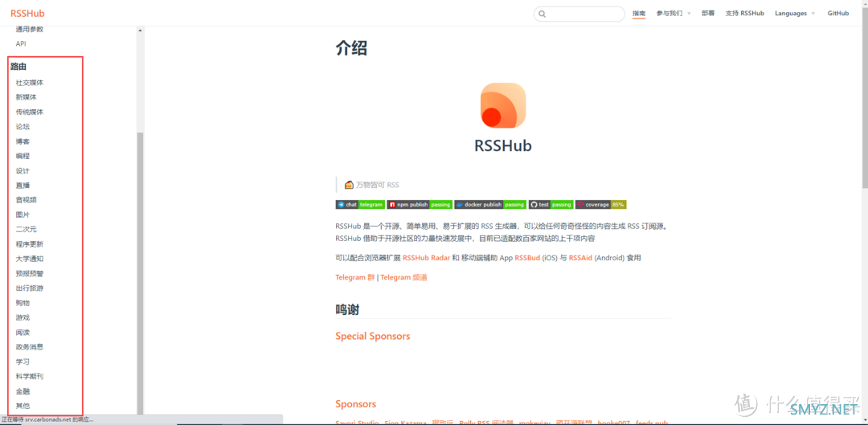
Task: Click the 鸣谢 section heading
Action: pyautogui.click(x=348, y=309)
